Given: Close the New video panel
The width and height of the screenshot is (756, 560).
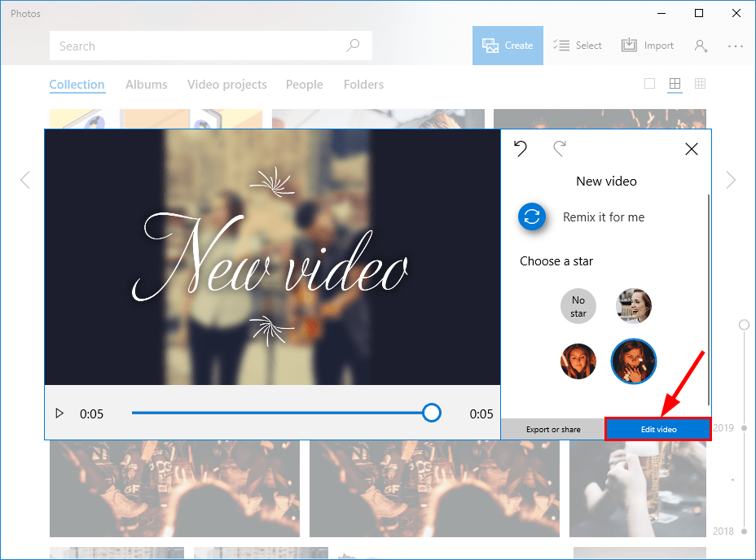Looking at the screenshot, I should point(692,149).
